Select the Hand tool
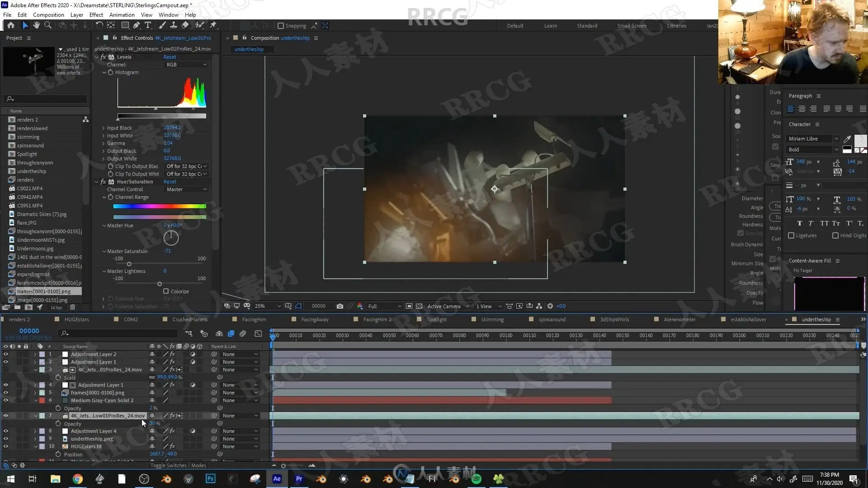The image size is (868, 488). [37, 25]
